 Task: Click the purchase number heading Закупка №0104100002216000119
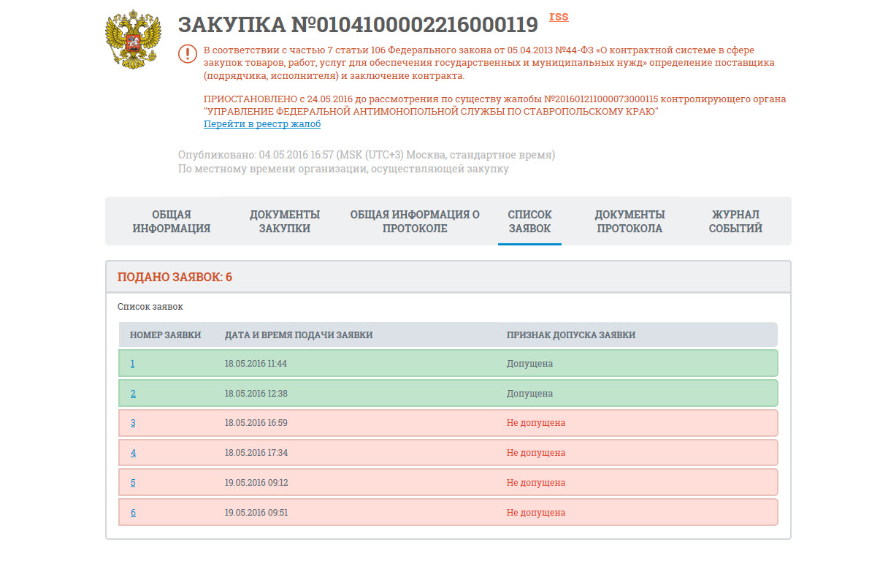tap(358, 25)
